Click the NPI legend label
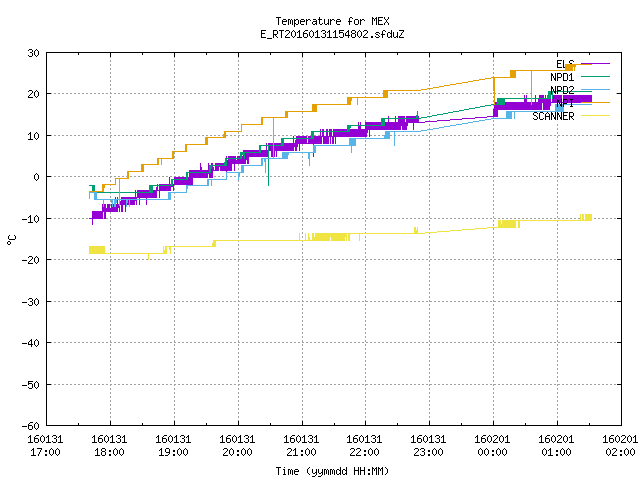Screen dimensions: 640x480 point(565,103)
